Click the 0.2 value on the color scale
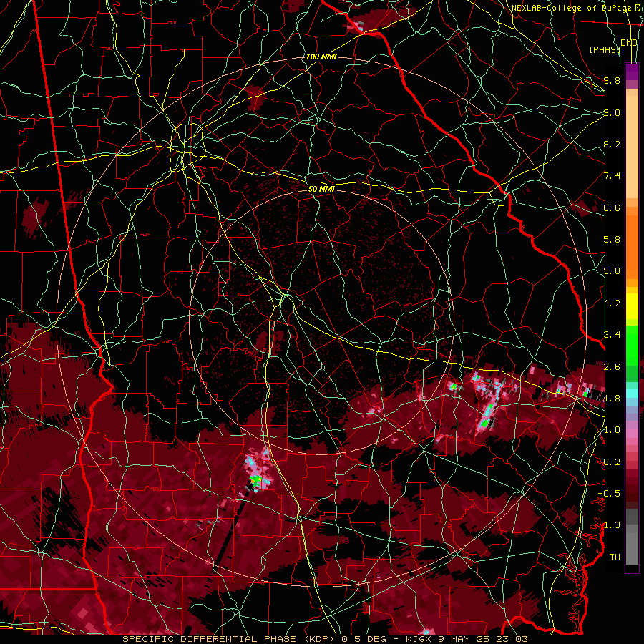Image resolution: width=644 pixels, height=644 pixels. point(612,462)
